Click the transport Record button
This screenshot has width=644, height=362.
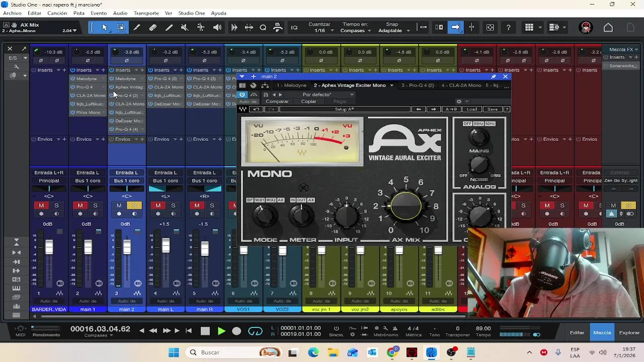pyautogui.click(x=236, y=331)
